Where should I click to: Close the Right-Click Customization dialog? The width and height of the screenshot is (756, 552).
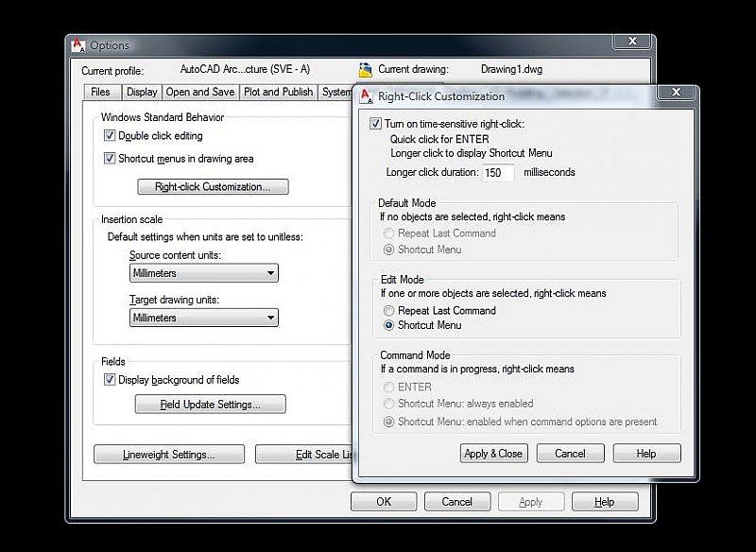pos(676,92)
